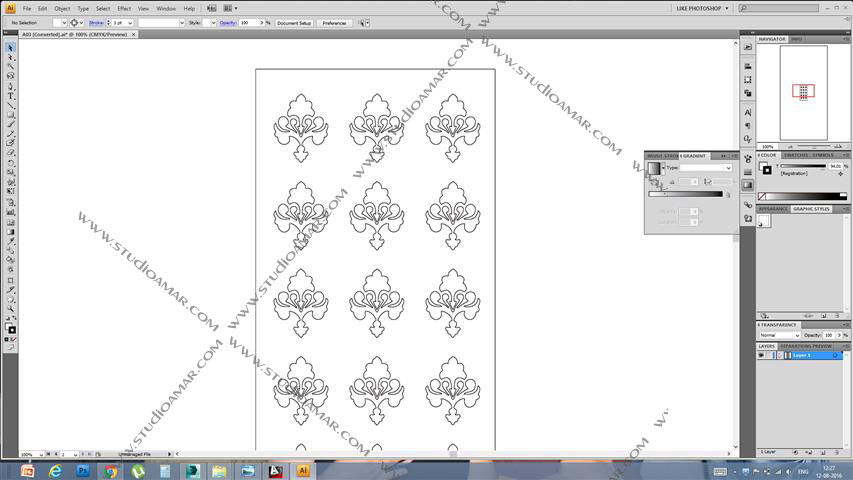Viewport: 853px width, 480px height.
Task: Open the Object menu
Action: (62, 9)
